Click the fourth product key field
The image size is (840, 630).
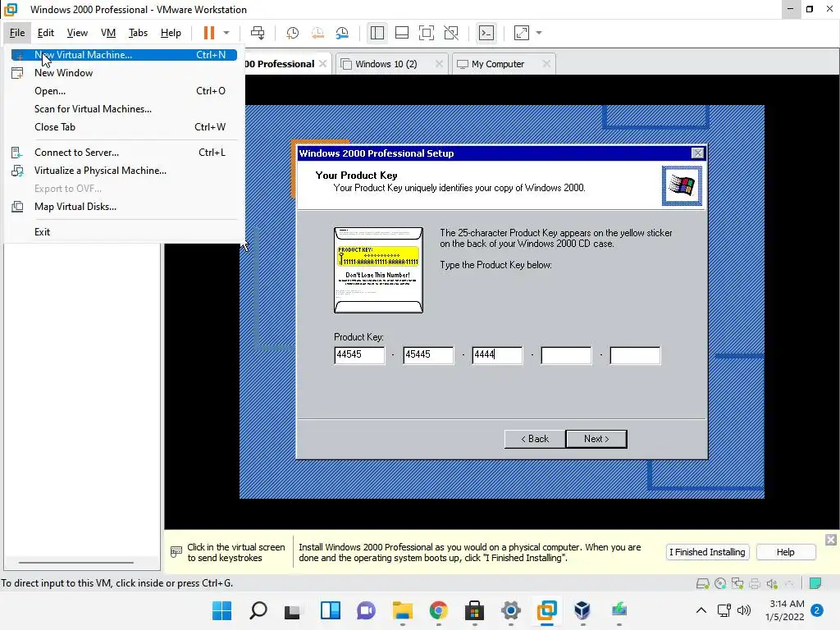point(566,355)
